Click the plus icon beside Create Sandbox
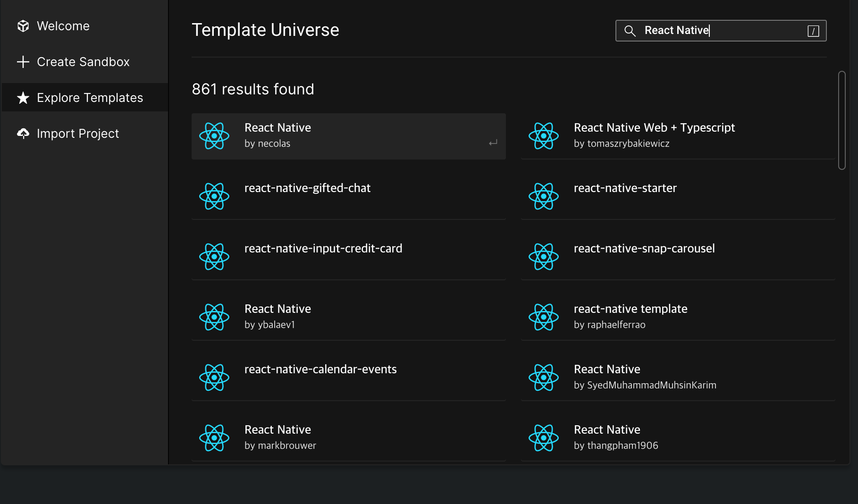Viewport: 858px width, 504px height. (23, 62)
